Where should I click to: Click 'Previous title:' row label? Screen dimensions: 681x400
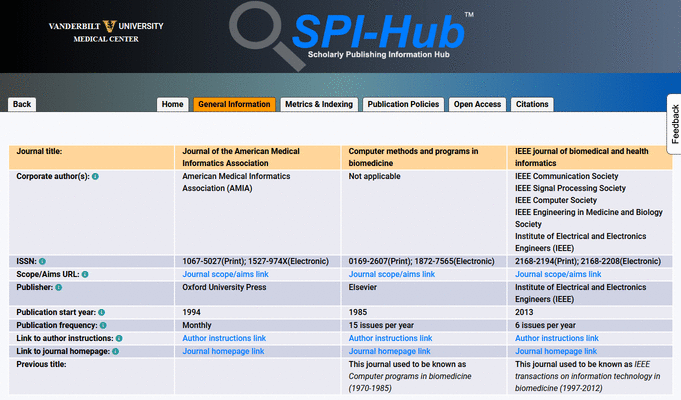41,364
